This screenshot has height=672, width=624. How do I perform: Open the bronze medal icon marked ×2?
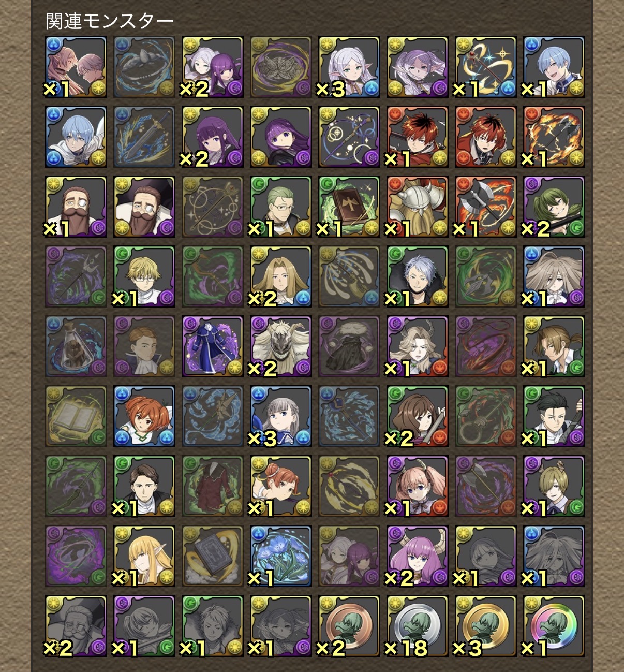pyautogui.click(x=349, y=626)
